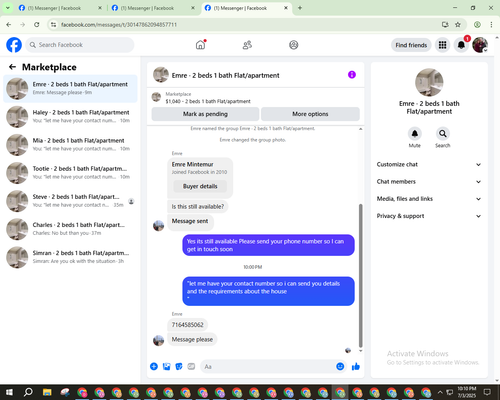Open tab search dropdown arrow

[x=7, y=8]
